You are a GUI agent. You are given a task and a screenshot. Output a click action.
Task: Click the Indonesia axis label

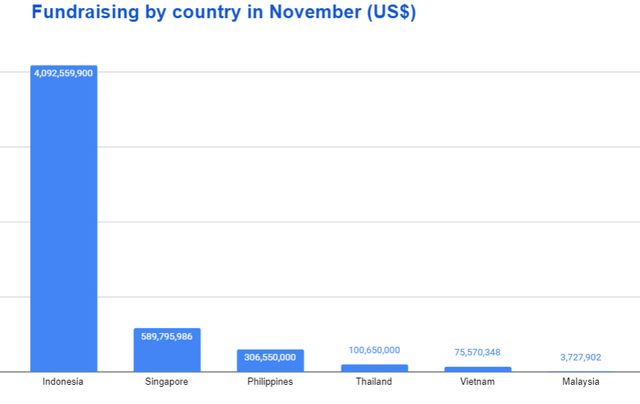(63, 382)
